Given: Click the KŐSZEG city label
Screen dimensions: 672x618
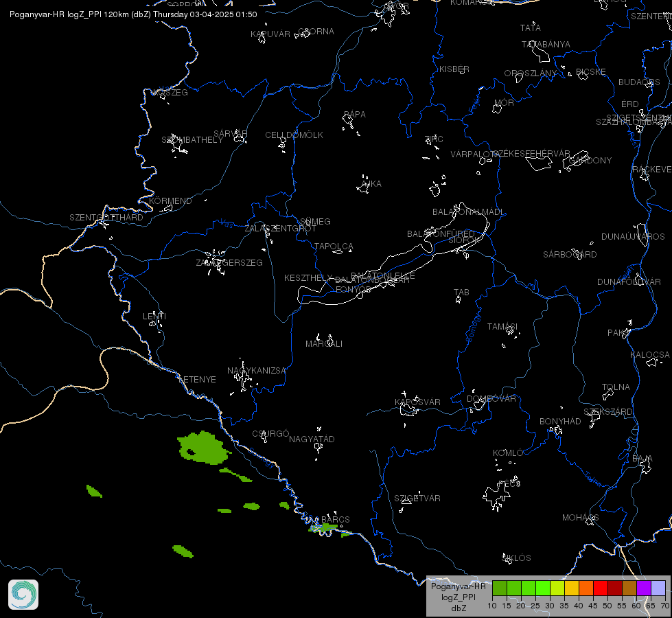Looking at the screenshot, I should coord(170,93).
